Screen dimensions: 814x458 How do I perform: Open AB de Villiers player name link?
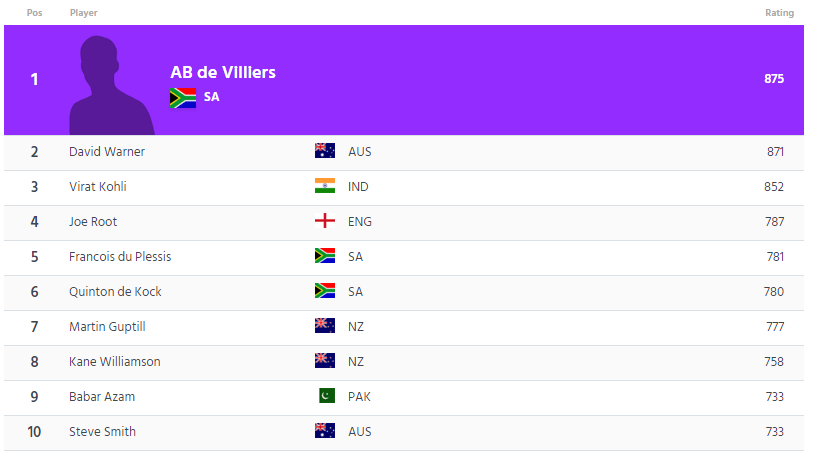[x=223, y=72]
